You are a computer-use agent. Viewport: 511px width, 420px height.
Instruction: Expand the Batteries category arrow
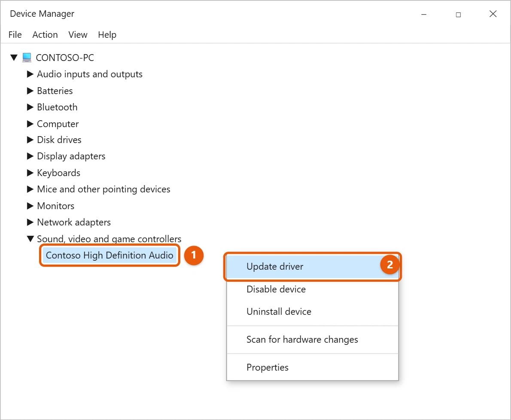[x=30, y=91]
